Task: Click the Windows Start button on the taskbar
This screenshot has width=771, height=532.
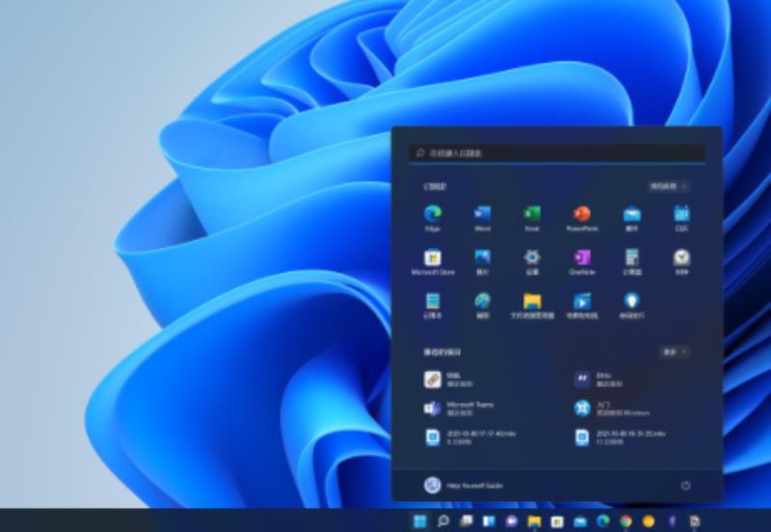Action: pos(420,520)
